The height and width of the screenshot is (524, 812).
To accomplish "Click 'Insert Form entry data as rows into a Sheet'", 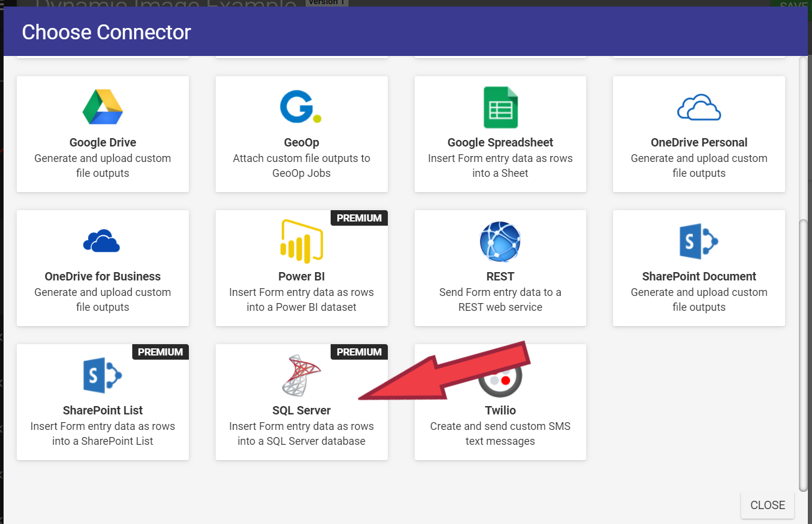I will [x=500, y=166].
